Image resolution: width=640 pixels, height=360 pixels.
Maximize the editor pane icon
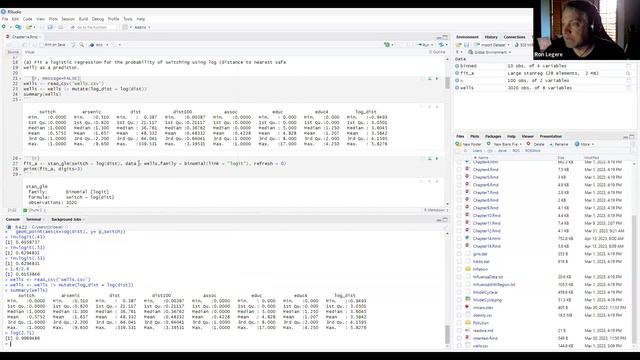(x=445, y=37)
